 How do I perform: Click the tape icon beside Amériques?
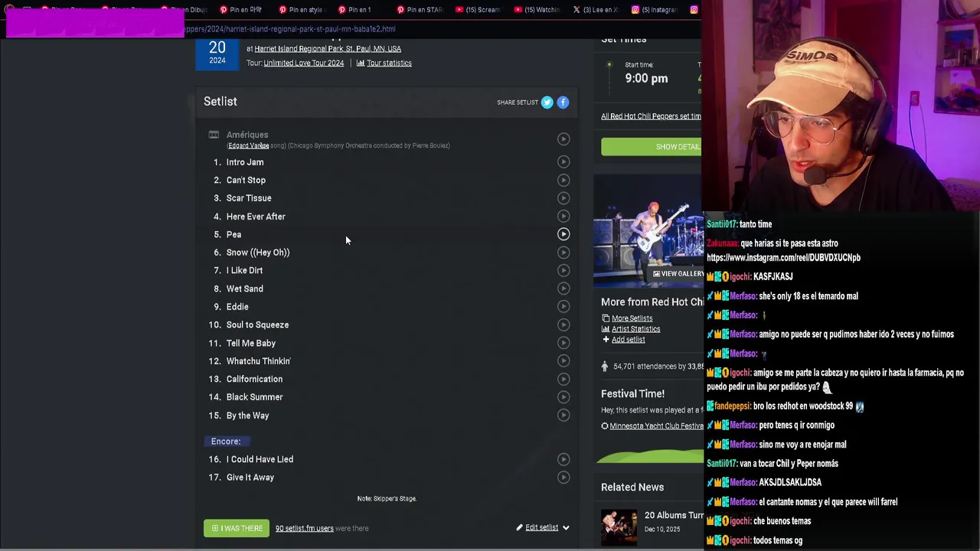(214, 135)
